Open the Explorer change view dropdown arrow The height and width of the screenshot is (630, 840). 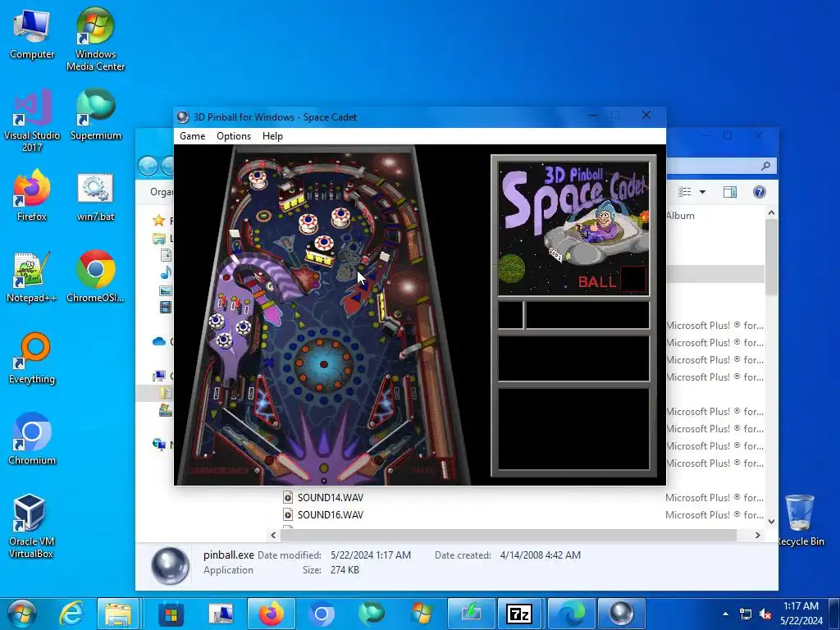[x=702, y=192]
